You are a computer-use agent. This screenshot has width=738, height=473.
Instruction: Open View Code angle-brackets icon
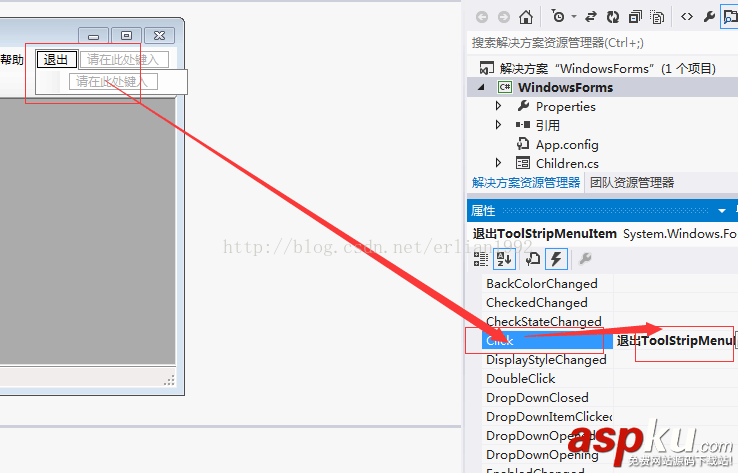[687, 17]
